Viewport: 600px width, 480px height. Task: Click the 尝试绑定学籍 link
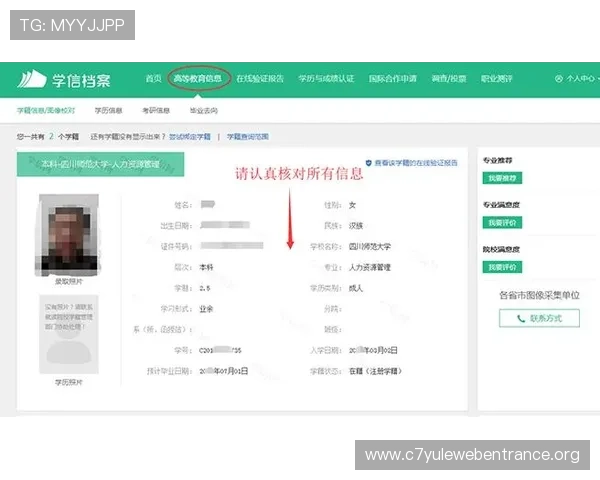[x=190, y=137]
